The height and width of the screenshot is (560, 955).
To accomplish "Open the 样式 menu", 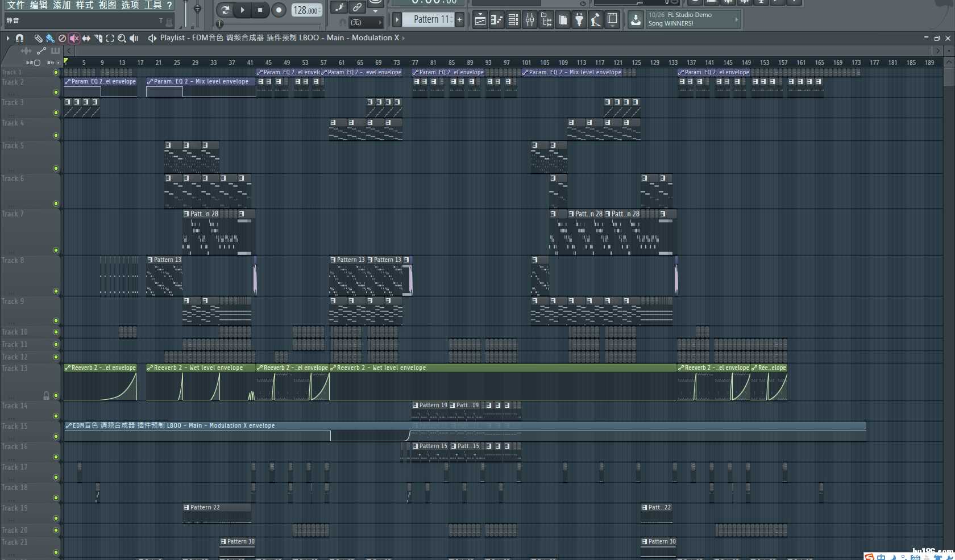I will 84,5.
